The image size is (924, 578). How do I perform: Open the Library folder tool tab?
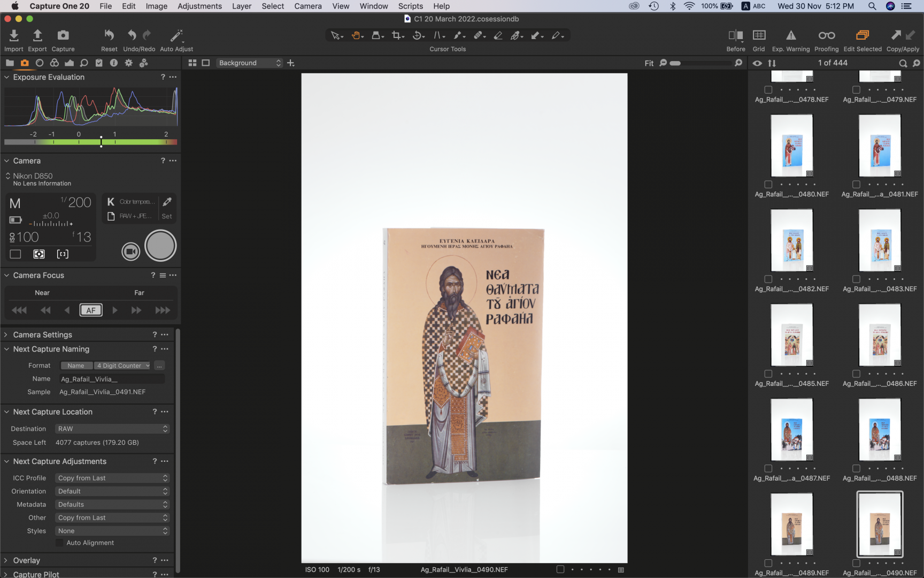click(10, 63)
